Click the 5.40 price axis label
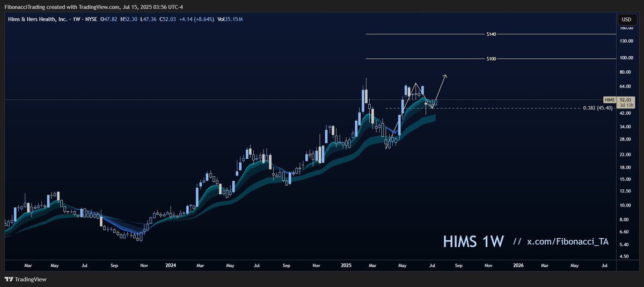Image resolution: width=644 pixels, height=287 pixels. [624, 245]
